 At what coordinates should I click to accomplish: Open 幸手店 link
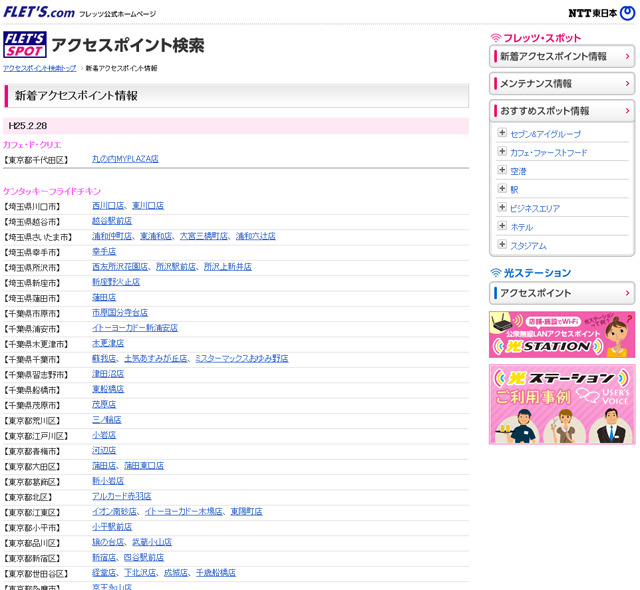click(x=104, y=252)
